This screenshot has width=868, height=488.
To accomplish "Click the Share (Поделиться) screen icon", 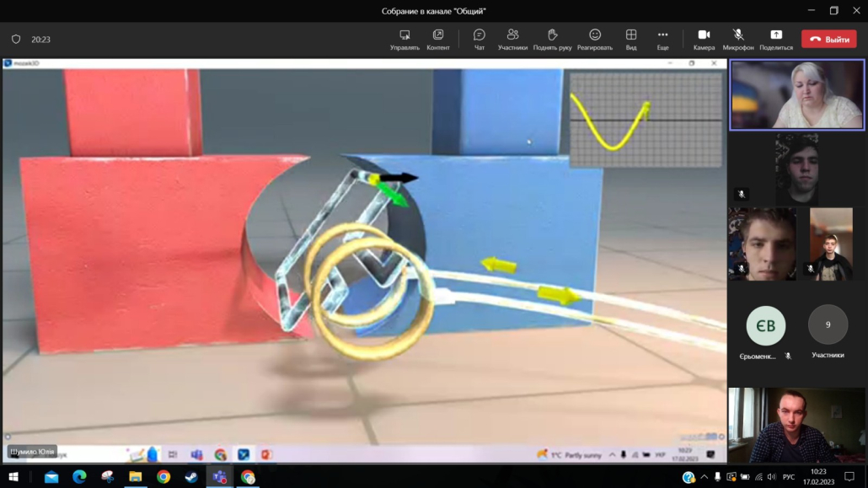I will pos(775,39).
